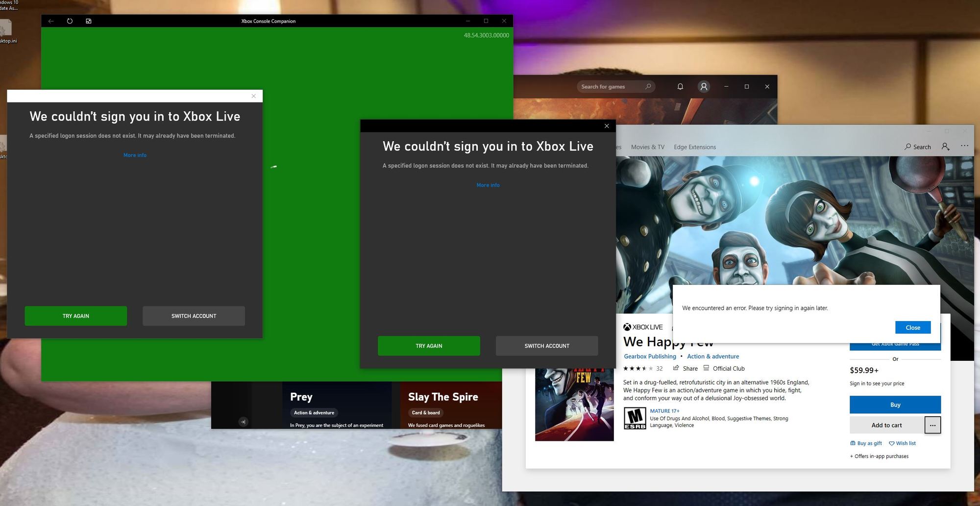This screenshot has width=980, height=506.
Task: Click Switch Account in the left sign-in dialog
Action: pos(194,316)
